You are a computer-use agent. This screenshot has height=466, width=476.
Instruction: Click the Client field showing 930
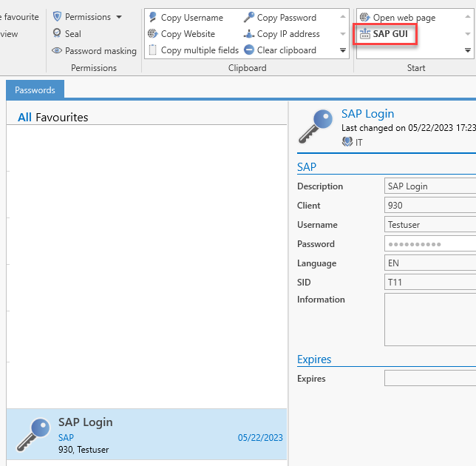click(430, 206)
